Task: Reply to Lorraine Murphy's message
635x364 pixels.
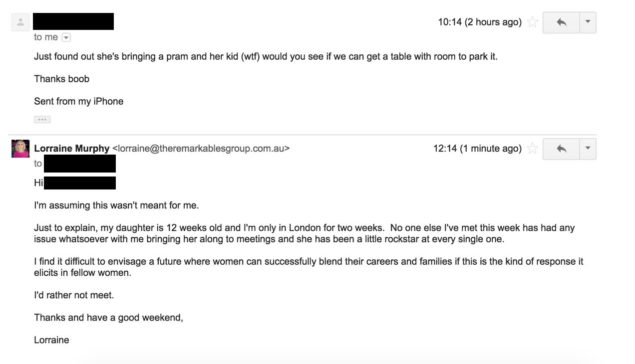Action: 561,149
